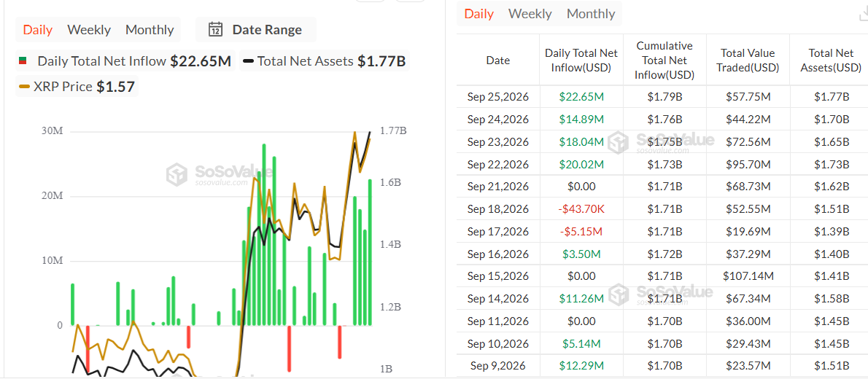The image size is (868, 379).
Task: Click the 30M label on chart axis
Action: tap(52, 132)
